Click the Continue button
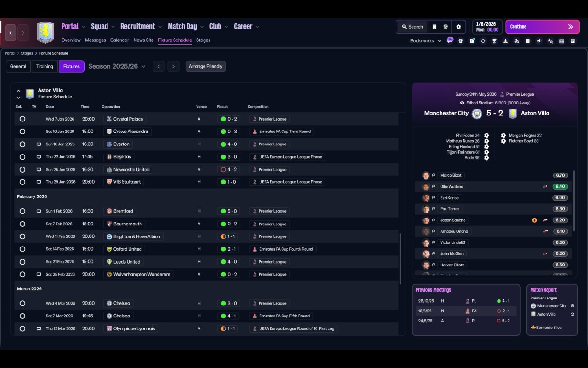 click(x=543, y=27)
